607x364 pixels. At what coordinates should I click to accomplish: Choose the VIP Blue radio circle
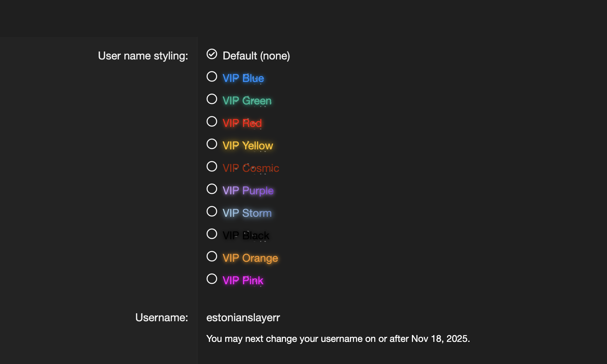pos(212,76)
